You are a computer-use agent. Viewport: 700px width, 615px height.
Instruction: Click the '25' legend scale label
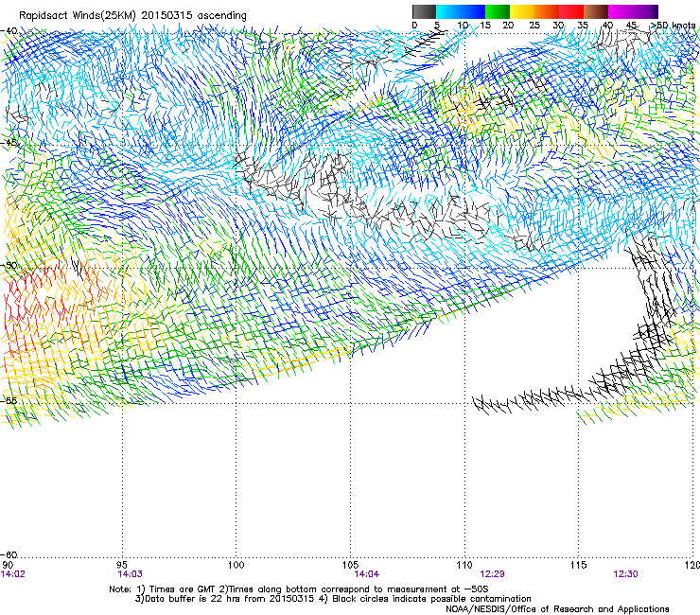tap(534, 26)
